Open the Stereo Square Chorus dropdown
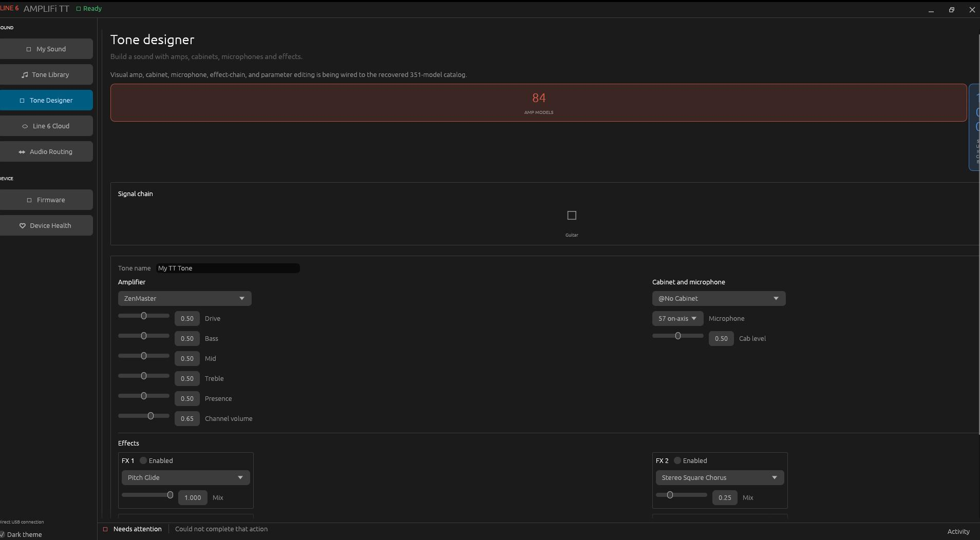Screen dimensions: 980x540 click(x=720, y=477)
